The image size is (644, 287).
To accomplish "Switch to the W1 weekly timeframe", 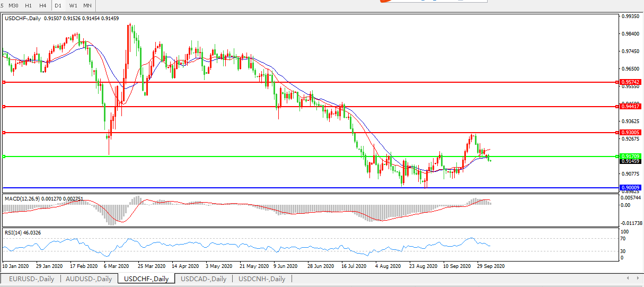I will tap(73, 5).
